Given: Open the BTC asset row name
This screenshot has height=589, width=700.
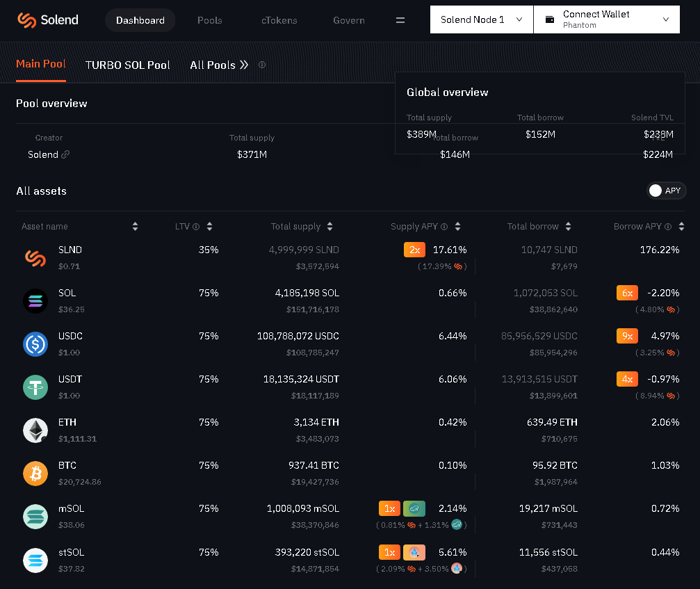Looking at the screenshot, I should pos(67,465).
